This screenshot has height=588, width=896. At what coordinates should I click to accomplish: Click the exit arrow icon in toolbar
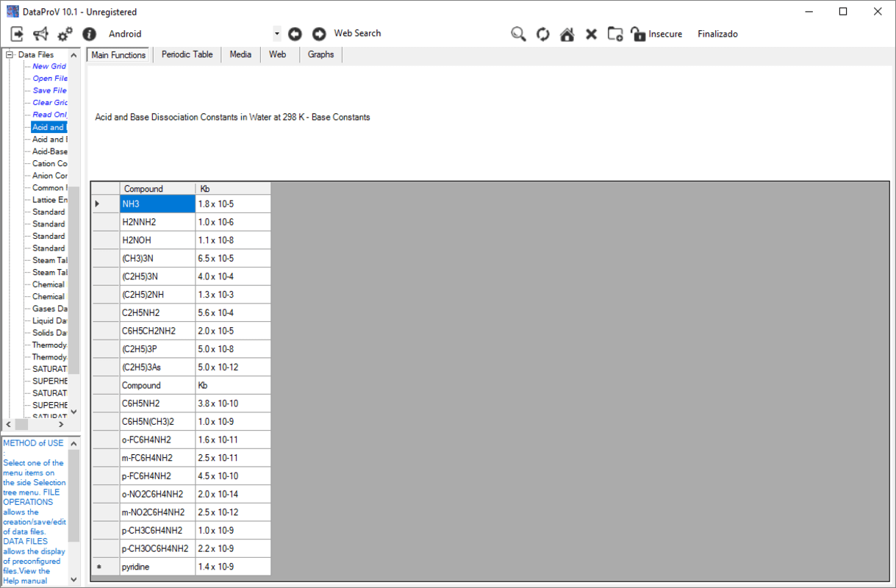17,34
